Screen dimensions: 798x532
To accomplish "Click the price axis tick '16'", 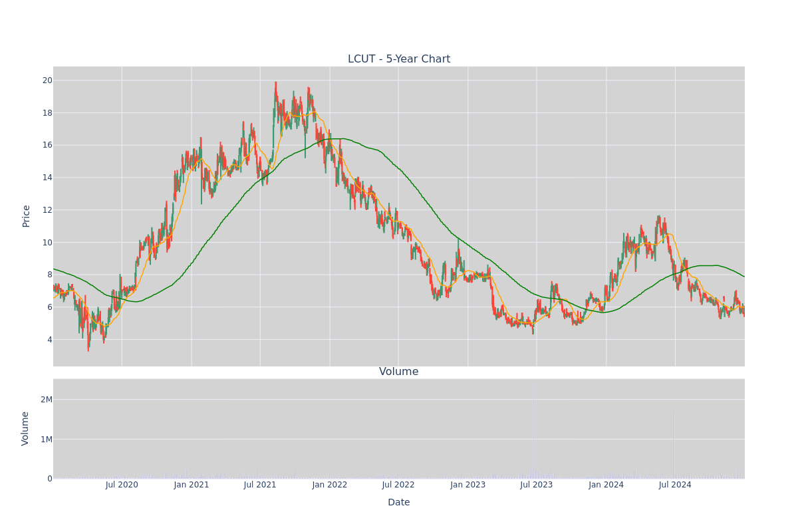I will (x=47, y=145).
